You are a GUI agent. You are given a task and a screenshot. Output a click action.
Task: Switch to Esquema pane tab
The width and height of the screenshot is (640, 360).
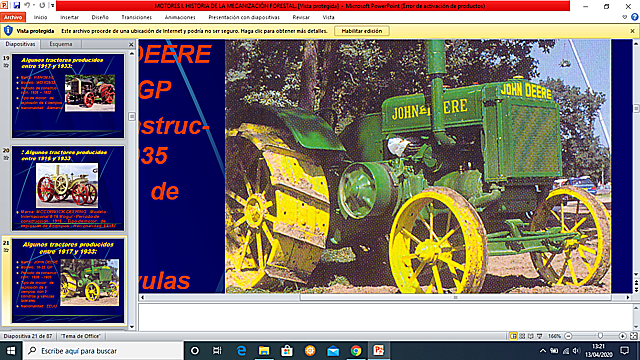pos(61,44)
